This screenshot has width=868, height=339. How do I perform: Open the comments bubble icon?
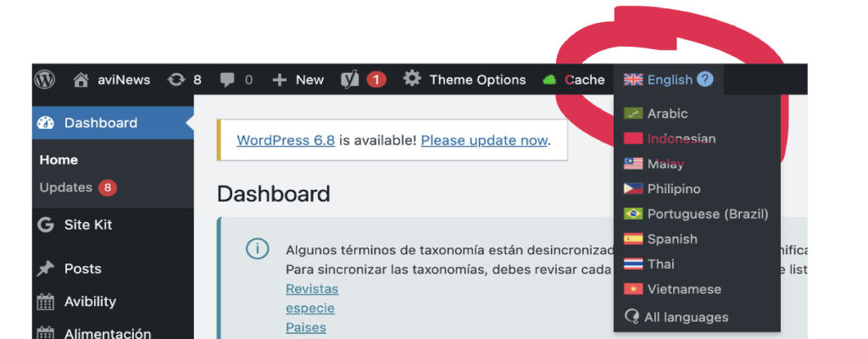click(227, 80)
